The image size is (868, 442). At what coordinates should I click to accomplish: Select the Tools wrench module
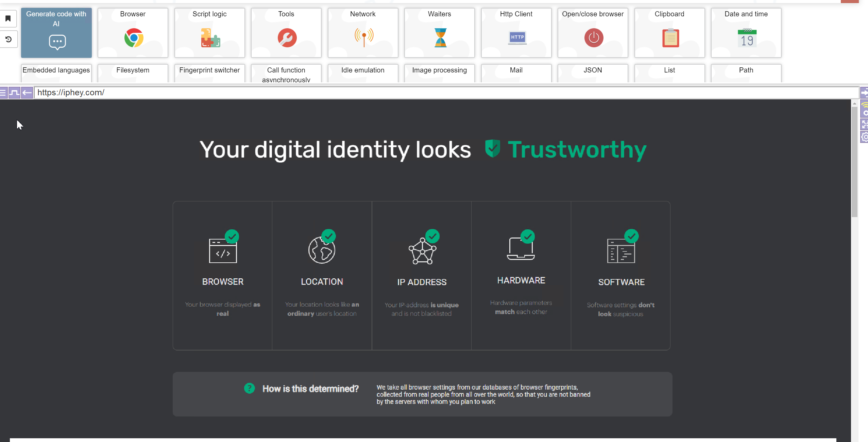pos(286,33)
